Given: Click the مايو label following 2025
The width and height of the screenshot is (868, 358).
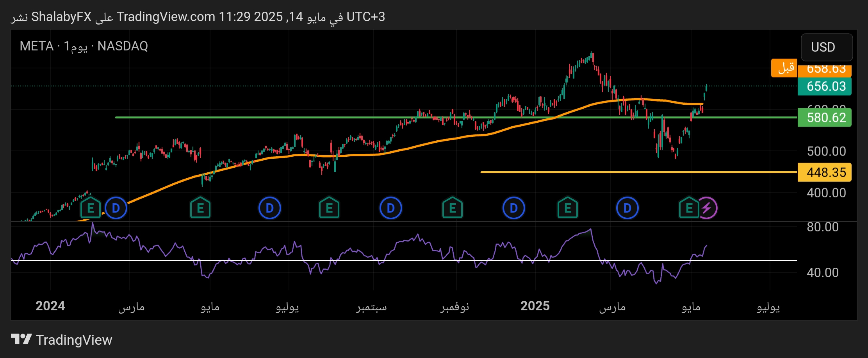Looking at the screenshot, I should tap(691, 307).
